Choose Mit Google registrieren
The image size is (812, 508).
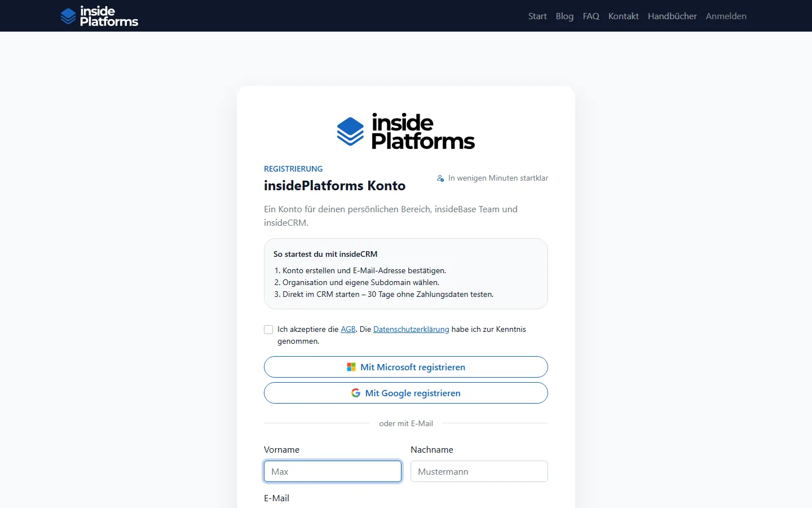click(x=406, y=393)
